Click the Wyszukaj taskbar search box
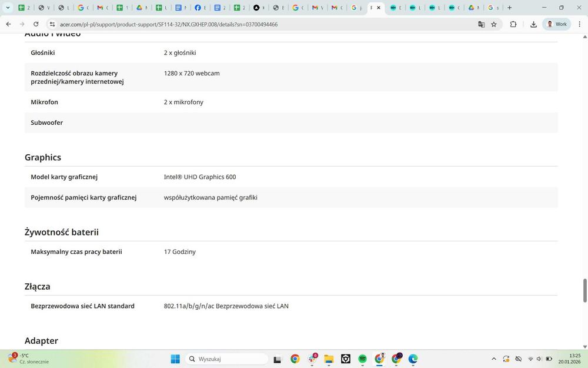 pyautogui.click(x=226, y=359)
